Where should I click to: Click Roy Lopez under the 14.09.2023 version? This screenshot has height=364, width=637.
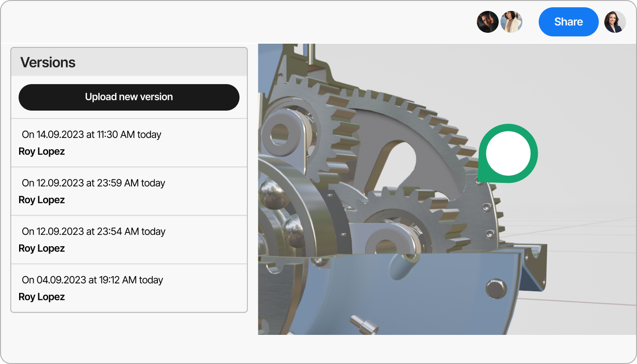point(41,151)
